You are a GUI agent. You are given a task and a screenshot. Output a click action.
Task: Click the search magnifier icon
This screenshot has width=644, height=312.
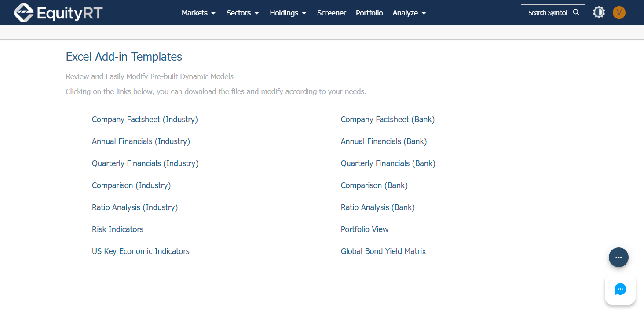[x=576, y=12]
